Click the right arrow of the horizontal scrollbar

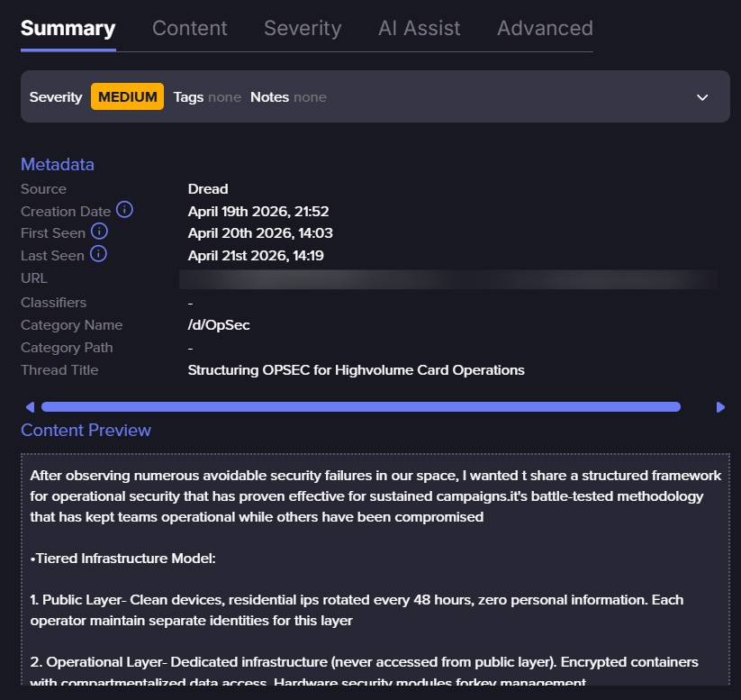point(720,406)
